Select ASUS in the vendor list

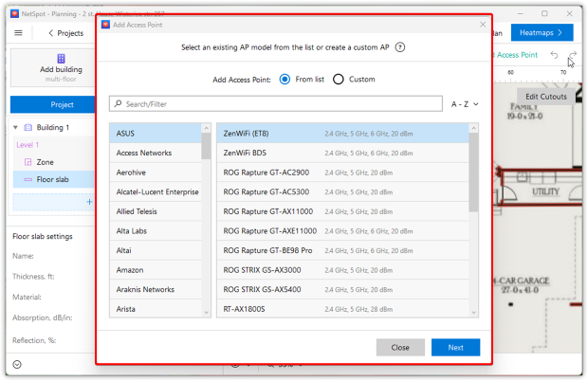coord(156,134)
